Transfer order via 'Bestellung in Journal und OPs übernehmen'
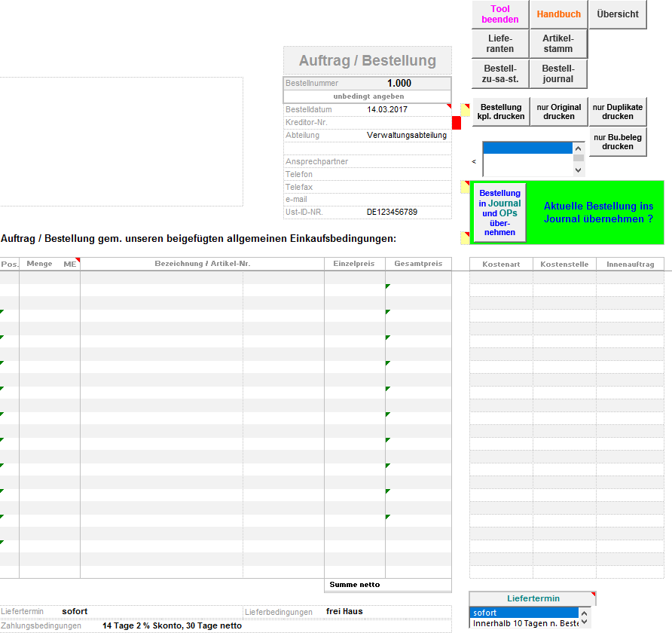 coord(500,213)
